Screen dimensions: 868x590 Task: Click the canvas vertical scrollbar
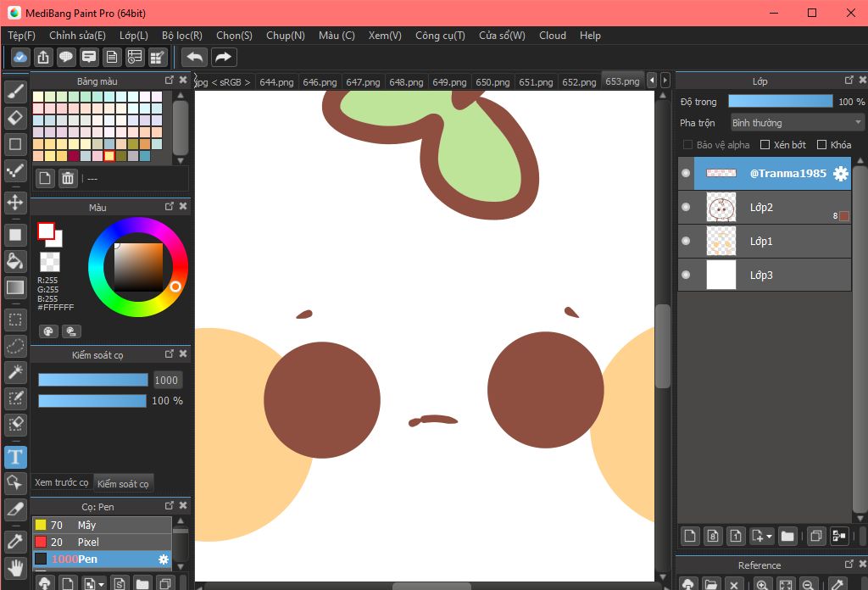pyautogui.click(x=663, y=347)
